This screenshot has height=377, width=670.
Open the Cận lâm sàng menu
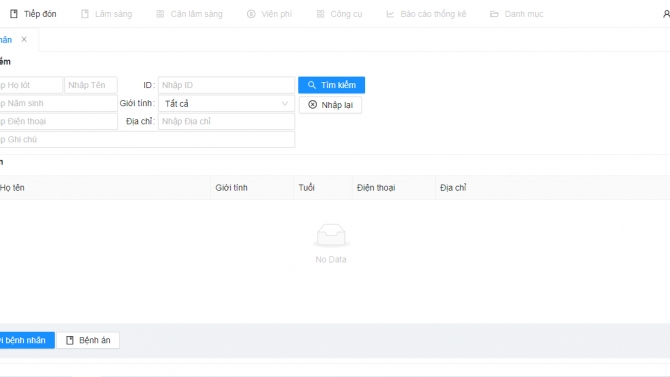[189, 14]
